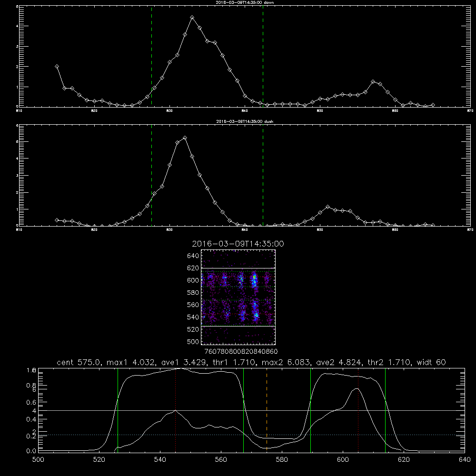Click the left red dotted line in the bottom plot
Screen dimensions: 476x476
(x=176, y=410)
